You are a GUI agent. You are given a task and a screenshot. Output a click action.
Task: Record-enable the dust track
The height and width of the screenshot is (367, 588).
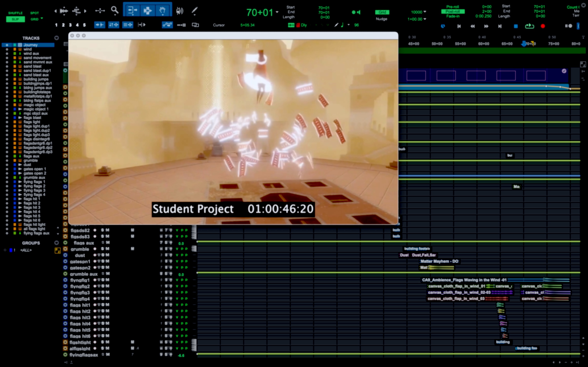pos(95,255)
